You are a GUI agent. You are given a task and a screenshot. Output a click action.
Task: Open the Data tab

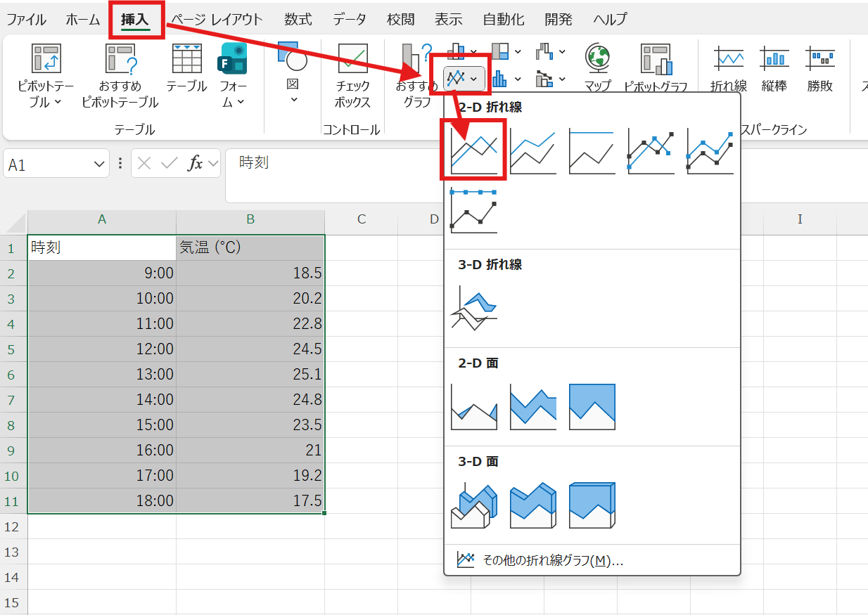349,20
